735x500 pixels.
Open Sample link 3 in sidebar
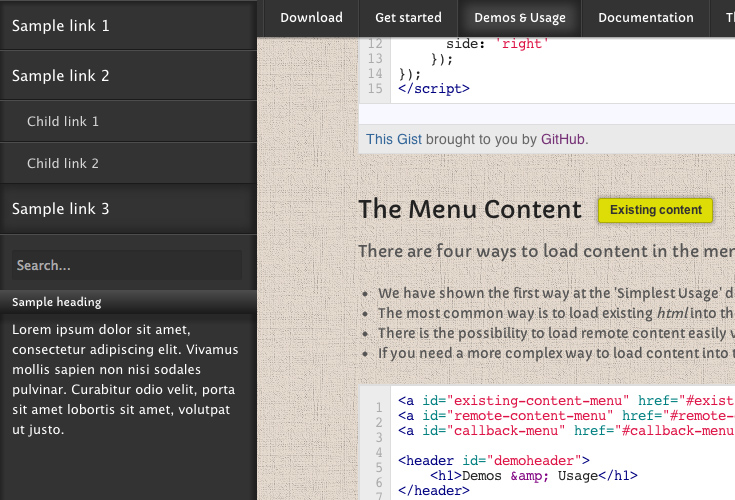pyautogui.click(x=61, y=209)
